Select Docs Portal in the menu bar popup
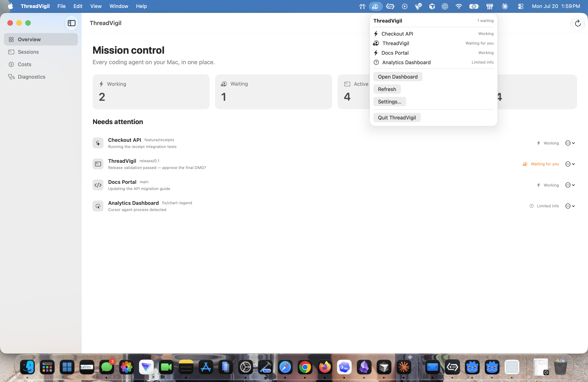 pos(433,53)
